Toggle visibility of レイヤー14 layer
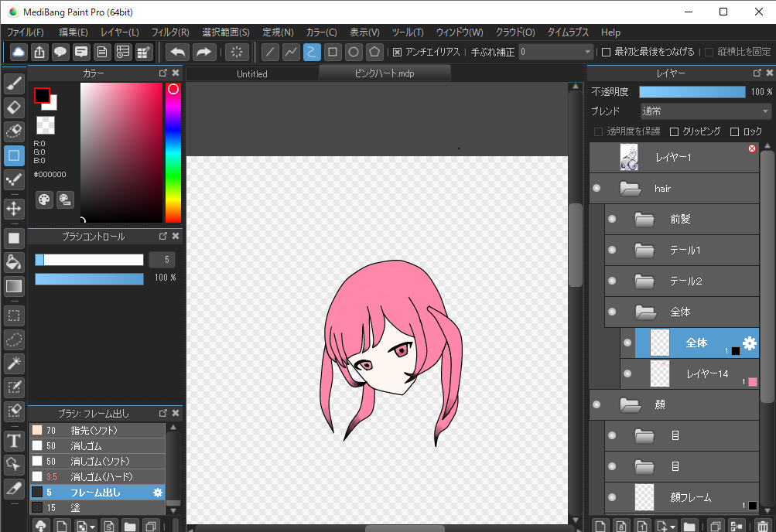Screen dimensions: 776x532 coord(627,373)
